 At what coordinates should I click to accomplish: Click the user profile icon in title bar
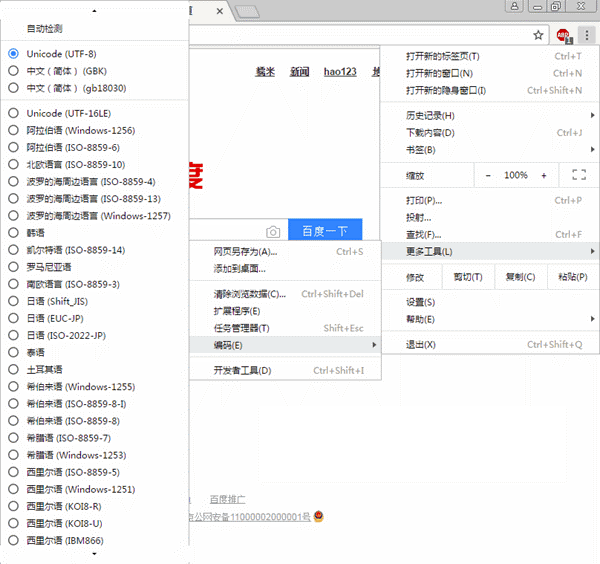515,6
